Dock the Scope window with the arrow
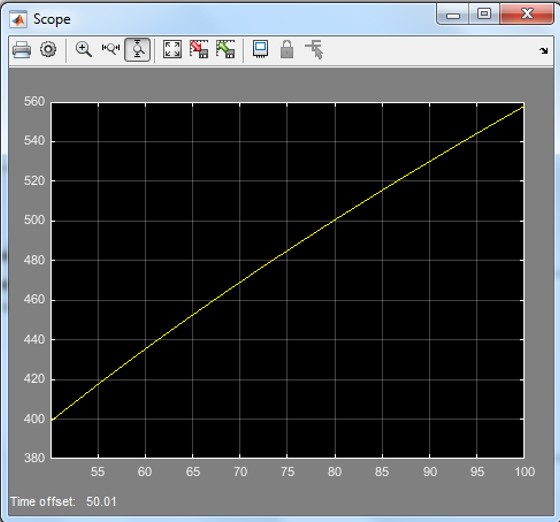This screenshot has width=560, height=522. (544, 51)
